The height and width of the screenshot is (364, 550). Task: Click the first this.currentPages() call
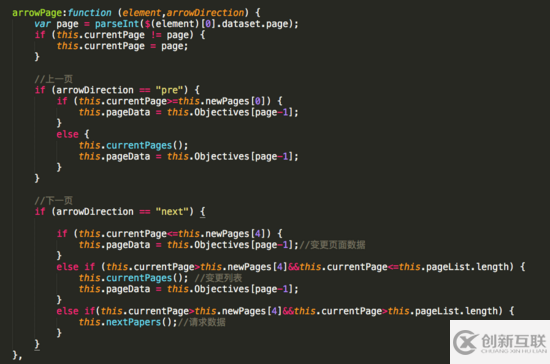133,146
